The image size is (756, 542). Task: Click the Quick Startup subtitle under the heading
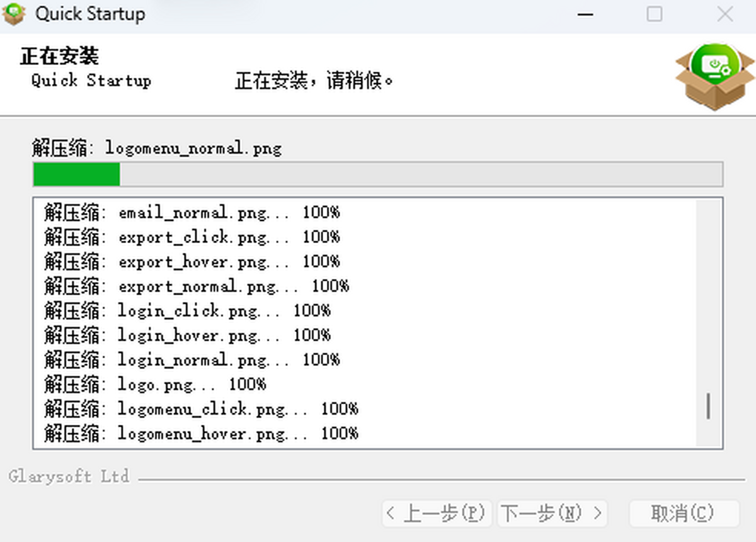pos(91,81)
